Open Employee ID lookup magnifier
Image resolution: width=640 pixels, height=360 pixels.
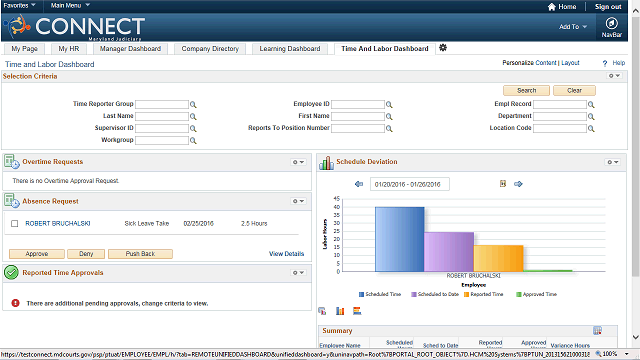(x=389, y=104)
